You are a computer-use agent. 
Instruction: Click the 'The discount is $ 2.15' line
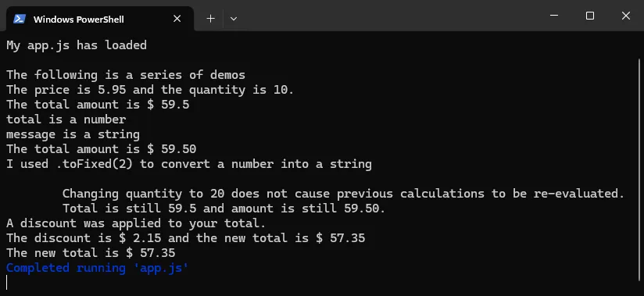coord(186,238)
